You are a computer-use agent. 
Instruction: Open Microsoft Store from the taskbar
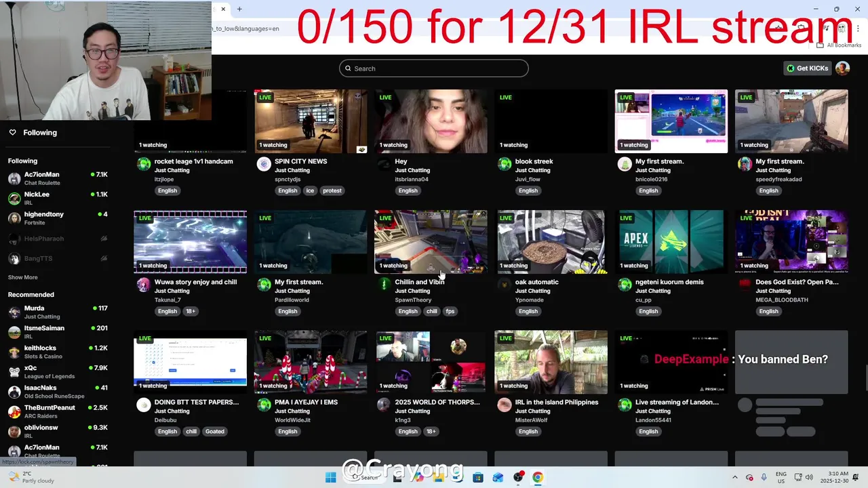[x=478, y=477]
